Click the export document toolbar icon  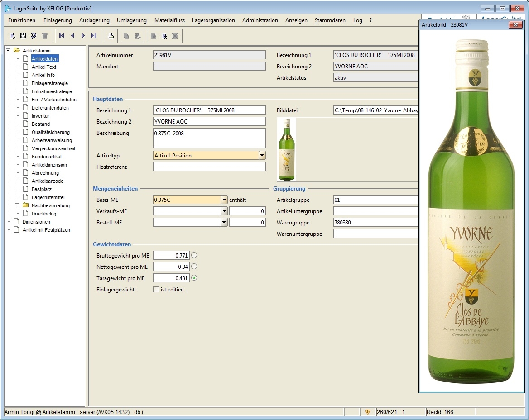pyautogui.click(x=154, y=36)
